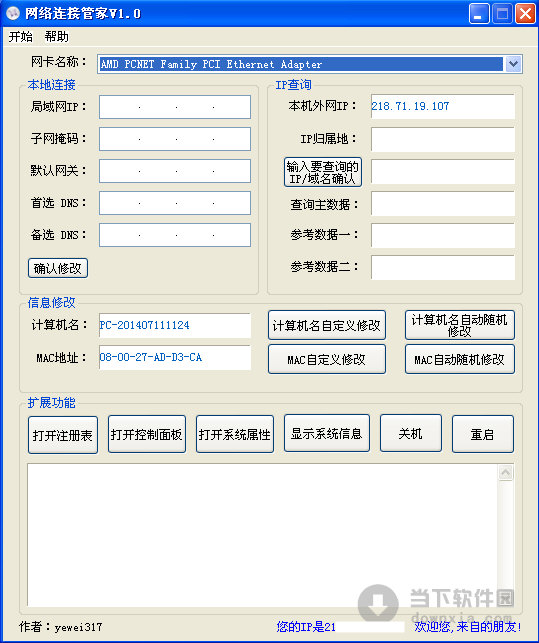Open the 帮助 menu
This screenshot has width=539, height=643.
(x=57, y=37)
